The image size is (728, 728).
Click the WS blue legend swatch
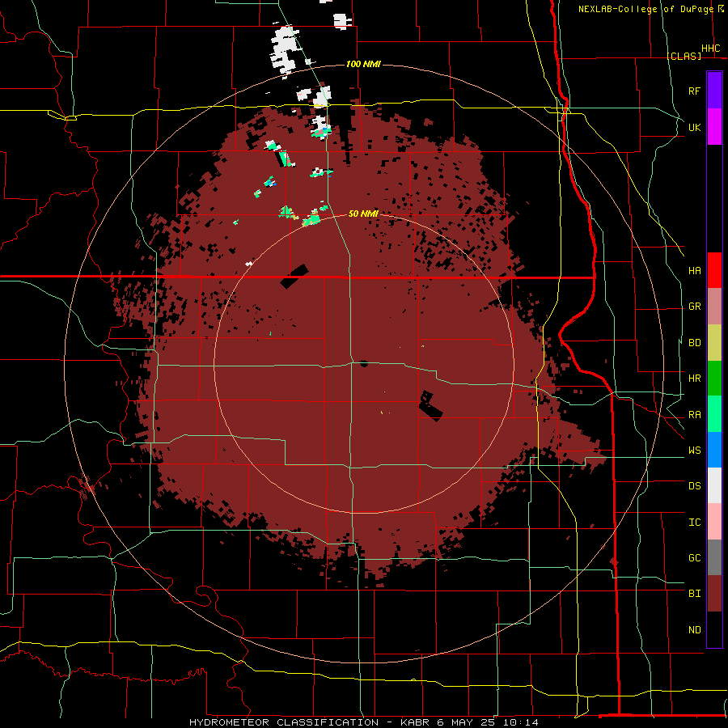point(714,450)
